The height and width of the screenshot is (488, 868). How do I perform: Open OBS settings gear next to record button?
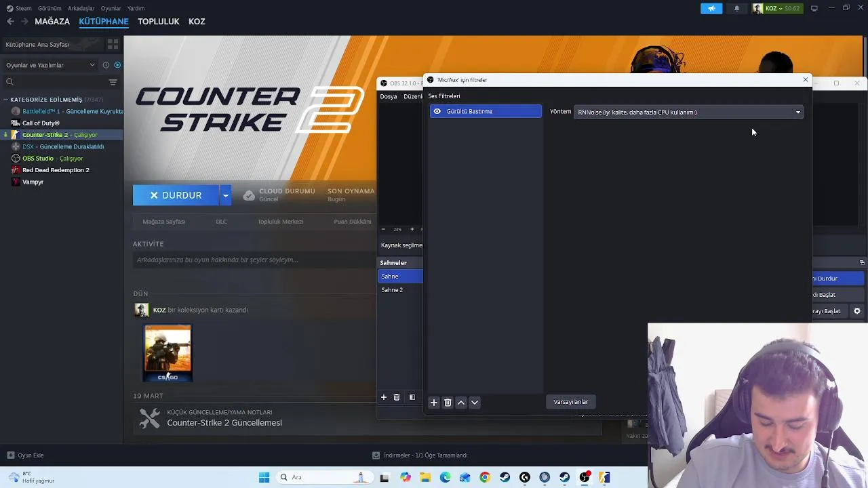pyautogui.click(x=857, y=311)
